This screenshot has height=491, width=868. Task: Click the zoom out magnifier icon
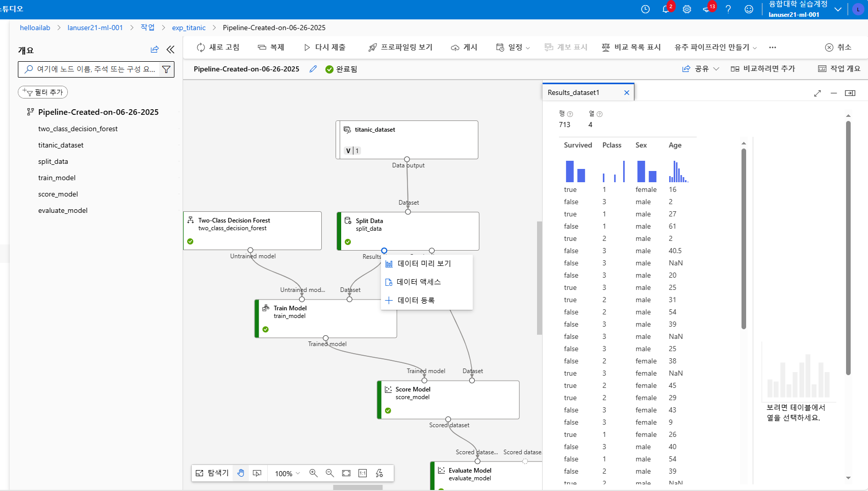tap(330, 473)
